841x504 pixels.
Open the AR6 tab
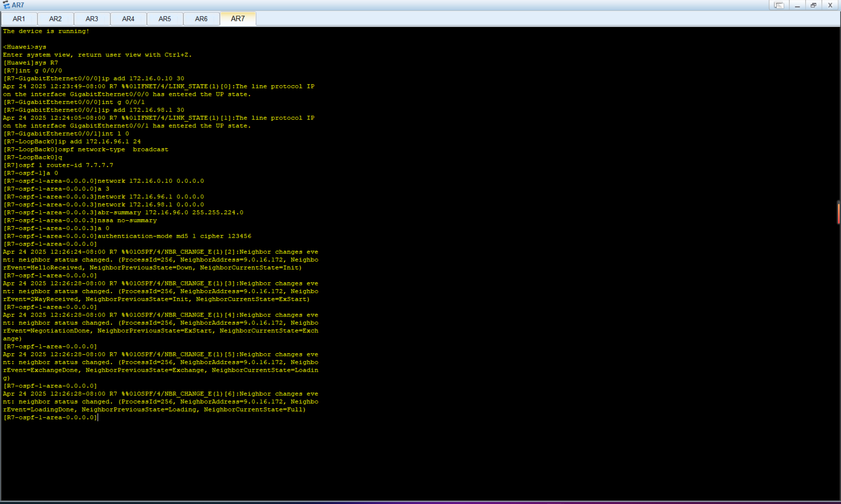pos(201,19)
